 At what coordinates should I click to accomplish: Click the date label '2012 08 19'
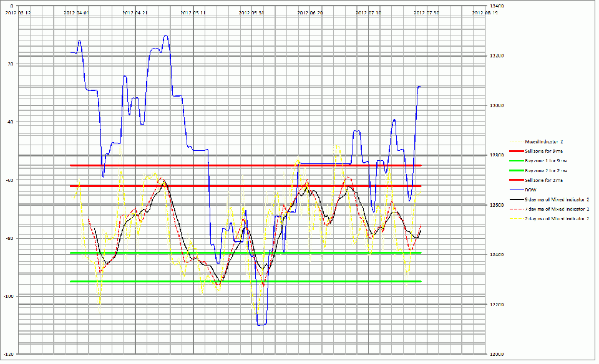coord(485,12)
